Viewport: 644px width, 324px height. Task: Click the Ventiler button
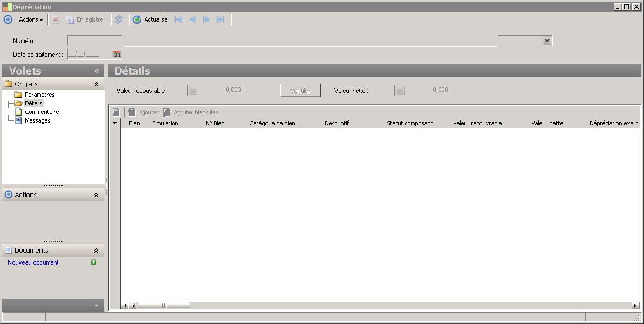point(300,91)
